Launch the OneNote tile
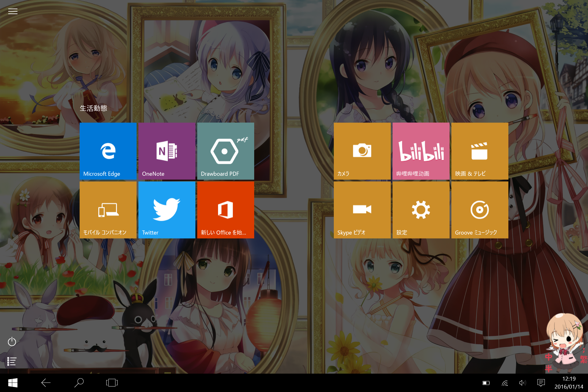Image resolution: width=588 pixels, height=392 pixels. coord(167,151)
